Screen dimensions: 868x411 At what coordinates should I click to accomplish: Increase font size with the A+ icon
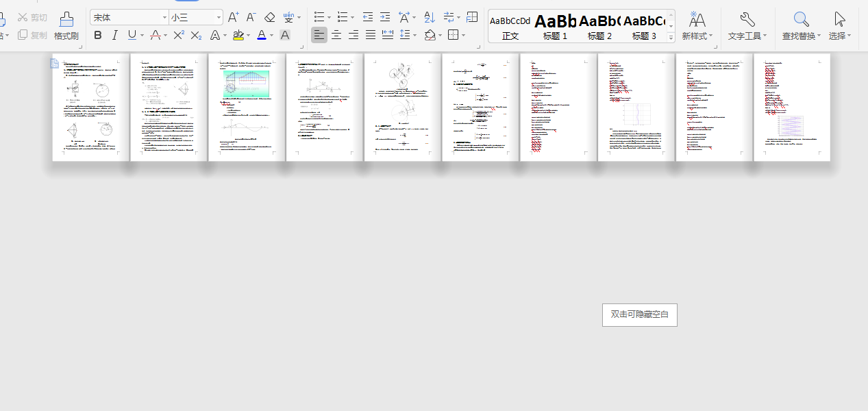234,17
